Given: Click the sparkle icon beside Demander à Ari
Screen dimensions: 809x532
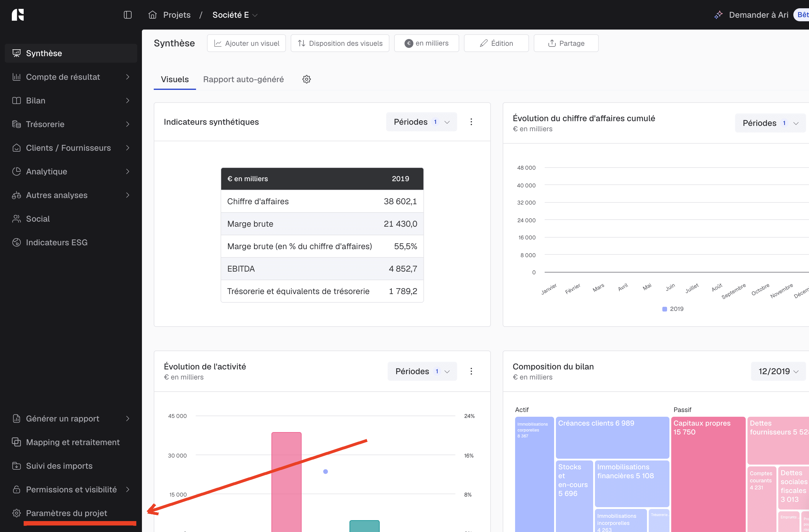Looking at the screenshot, I should (718, 14).
